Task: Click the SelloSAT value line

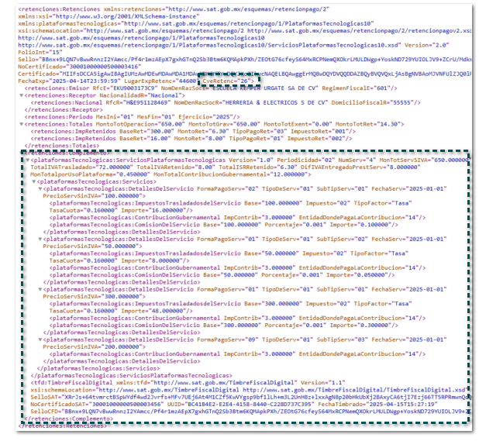Action: [249, 397]
